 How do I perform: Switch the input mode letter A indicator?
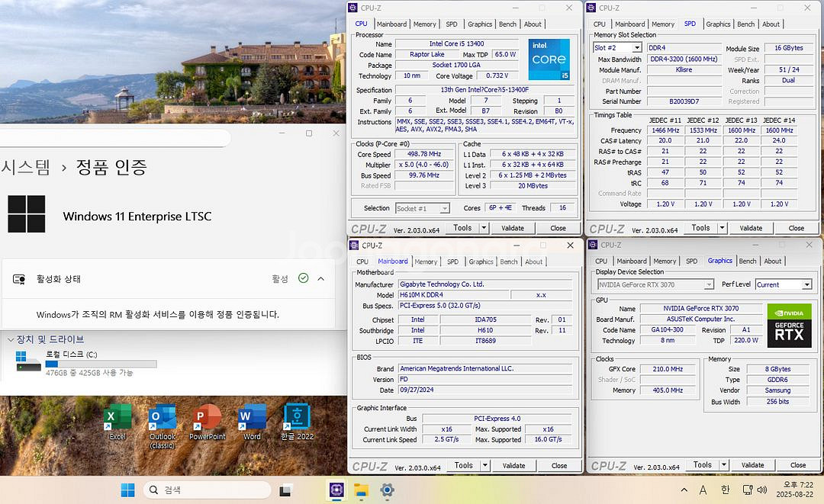[703, 490]
